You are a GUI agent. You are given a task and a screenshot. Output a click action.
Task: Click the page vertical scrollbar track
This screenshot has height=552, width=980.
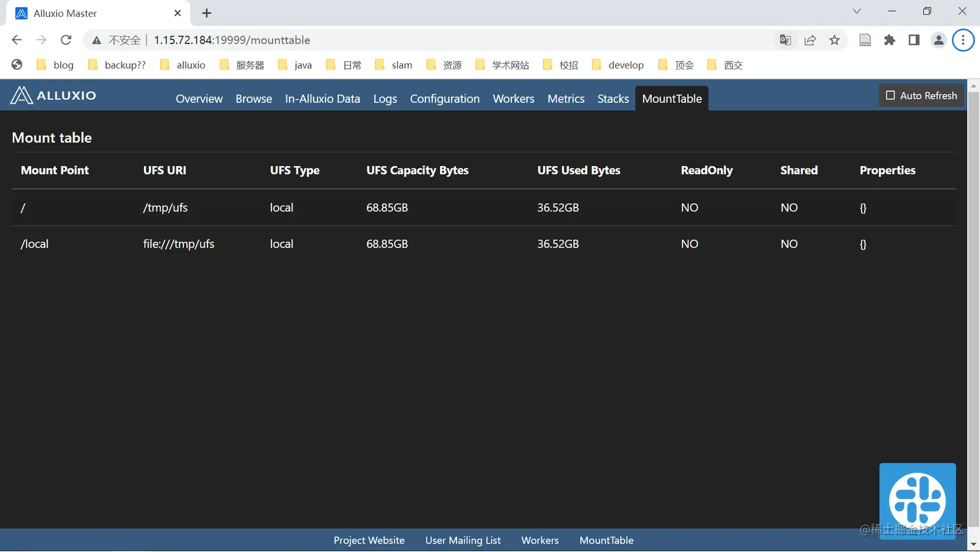974,315
